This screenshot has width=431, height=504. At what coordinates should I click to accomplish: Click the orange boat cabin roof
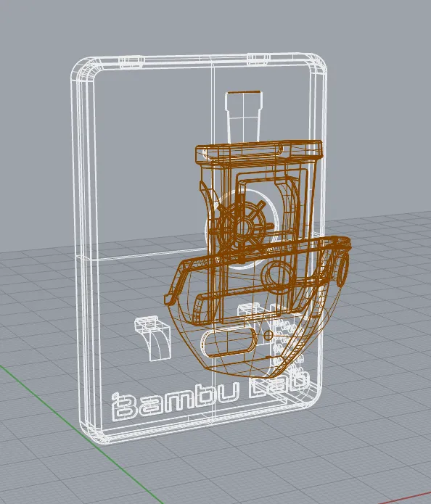pos(259,152)
